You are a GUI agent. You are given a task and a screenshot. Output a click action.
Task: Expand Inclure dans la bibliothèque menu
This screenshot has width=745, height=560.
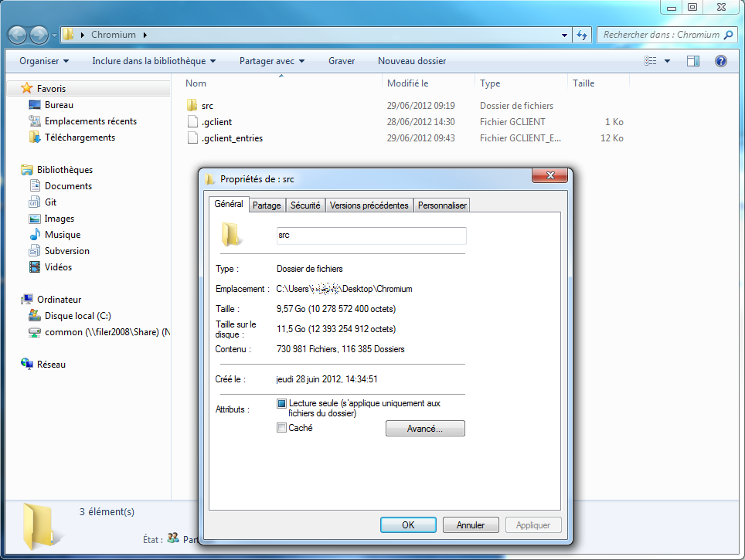(154, 61)
